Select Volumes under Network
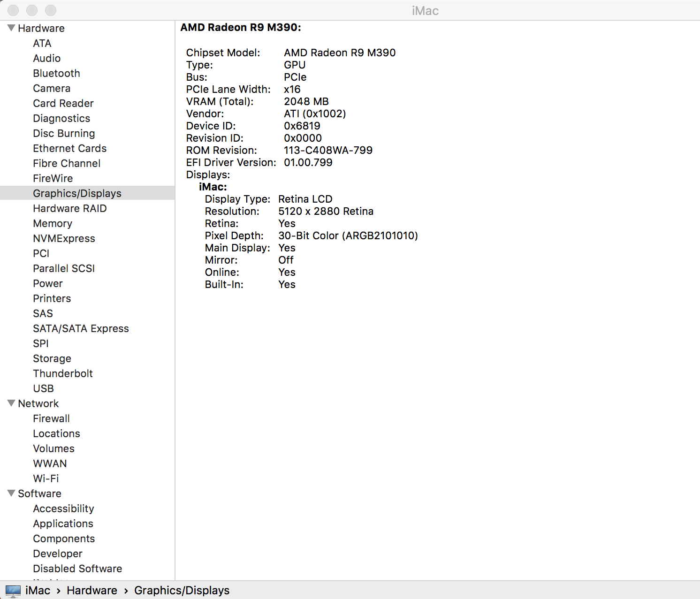 coord(54,448)
